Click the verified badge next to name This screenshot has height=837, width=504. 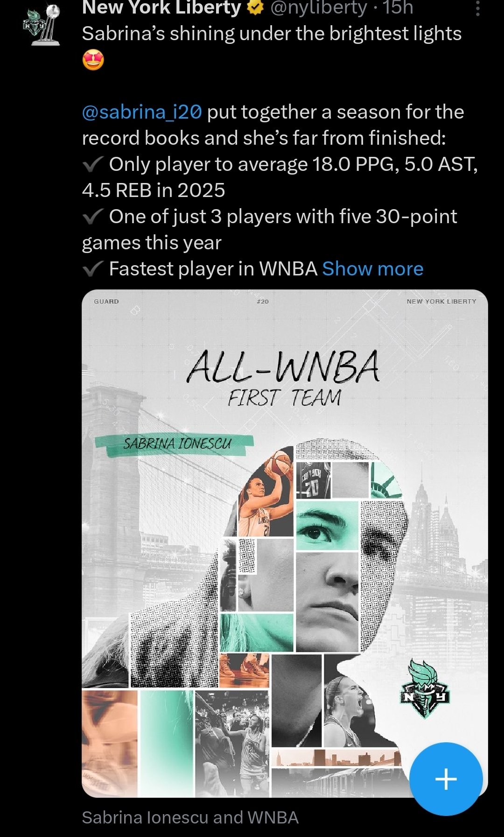coord(255,7)
